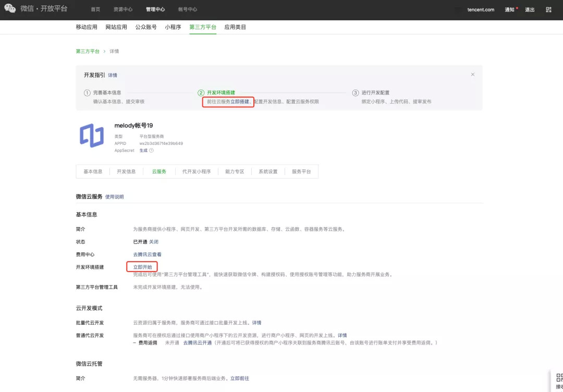The image size is (563, 392).
Task: Select the 云服务 detail tab
Action: (160, 171)
